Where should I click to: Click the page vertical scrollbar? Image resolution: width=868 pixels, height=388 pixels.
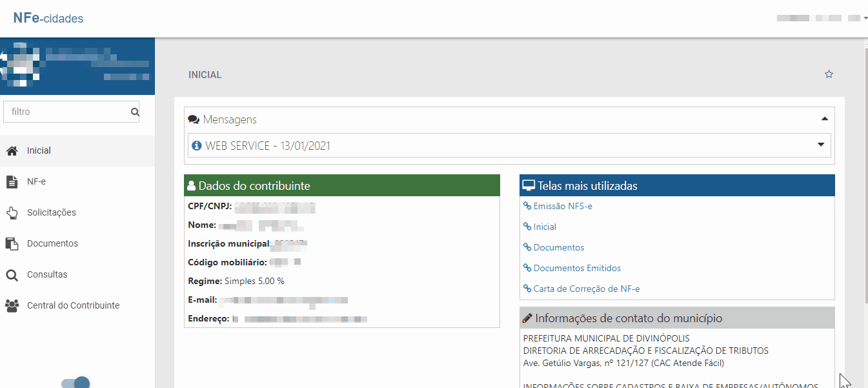(x=865, y=174)
